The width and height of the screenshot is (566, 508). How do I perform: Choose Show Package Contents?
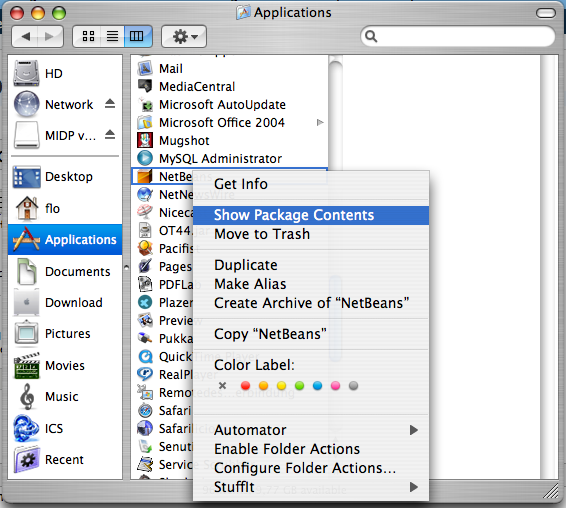[311, 215]
